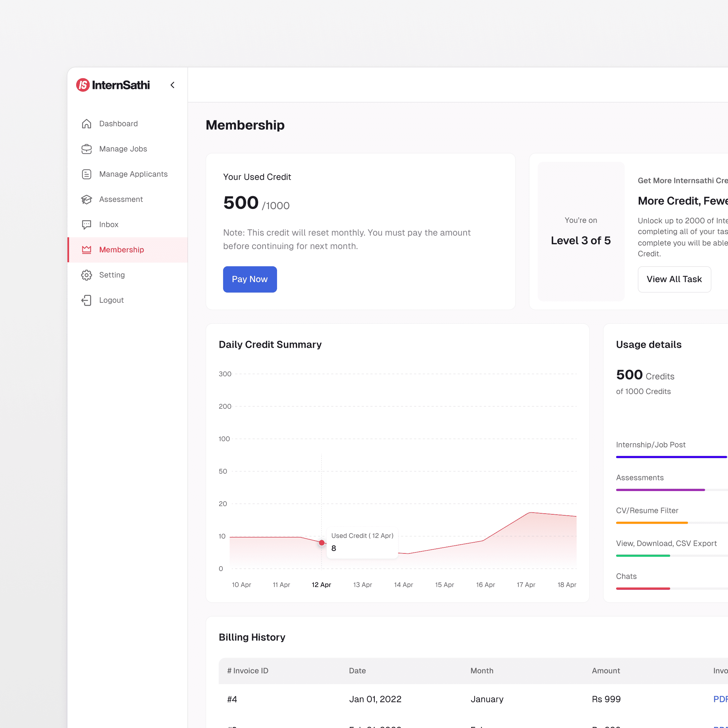Click invoice ID #4 cell
This screenshot has height=728, width=728.
(x=232, y=699)
